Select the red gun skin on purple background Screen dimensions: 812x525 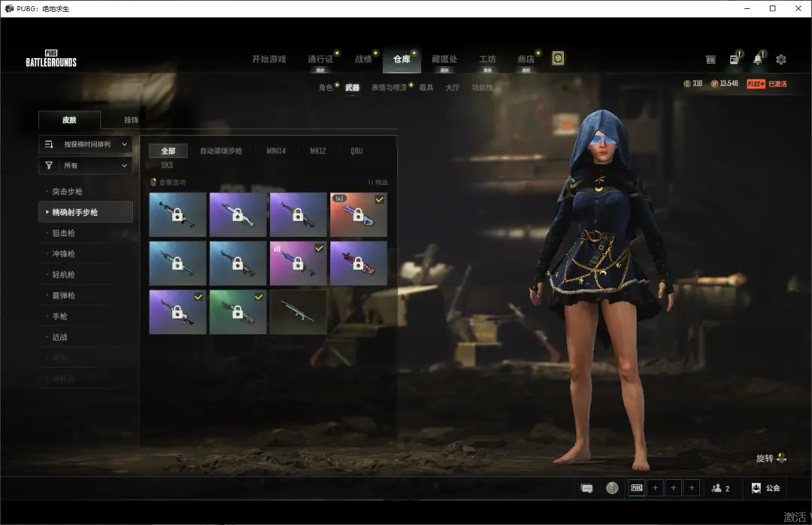click(359, 263)
